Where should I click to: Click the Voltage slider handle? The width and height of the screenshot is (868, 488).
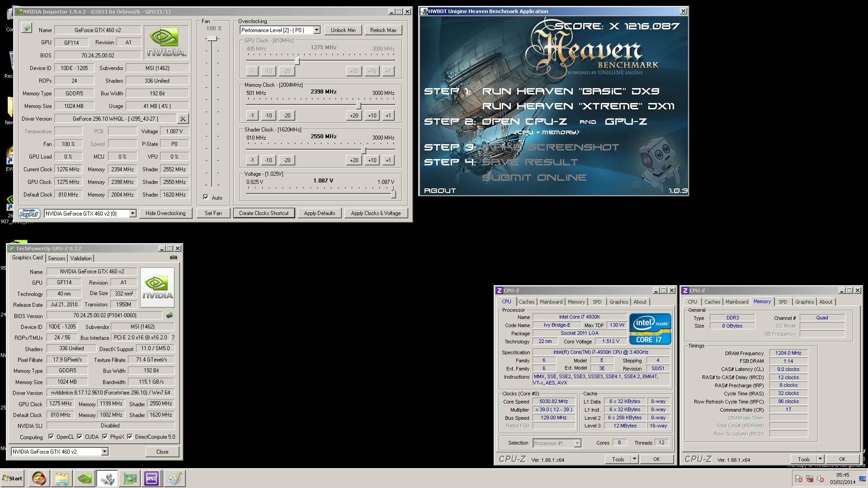[393, 193]
